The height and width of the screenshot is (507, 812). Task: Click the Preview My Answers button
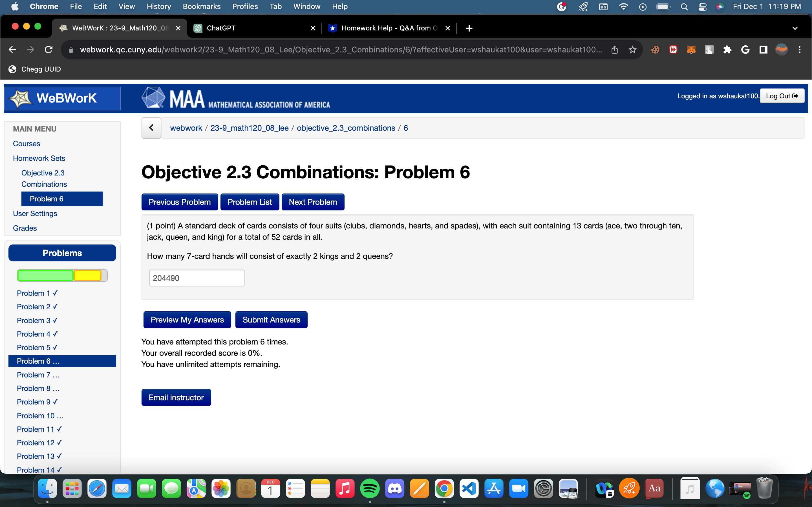click(187, 320)
